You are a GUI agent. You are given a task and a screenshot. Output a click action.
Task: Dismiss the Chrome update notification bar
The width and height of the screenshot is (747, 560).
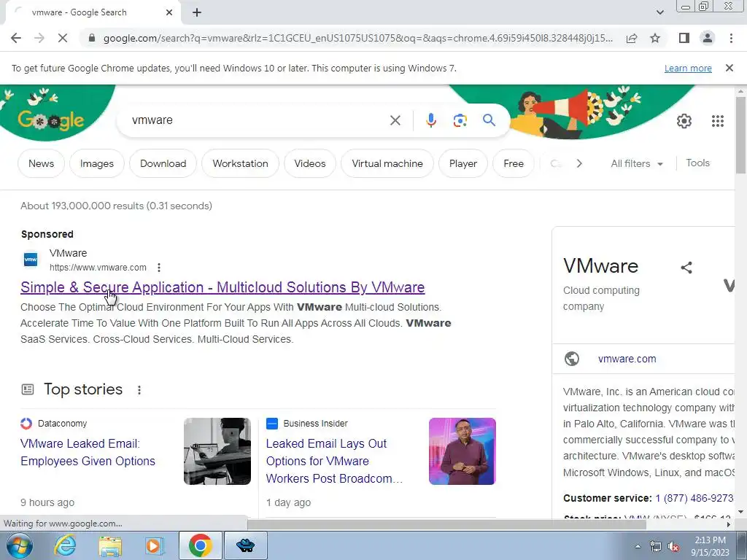tap(729, 68)
